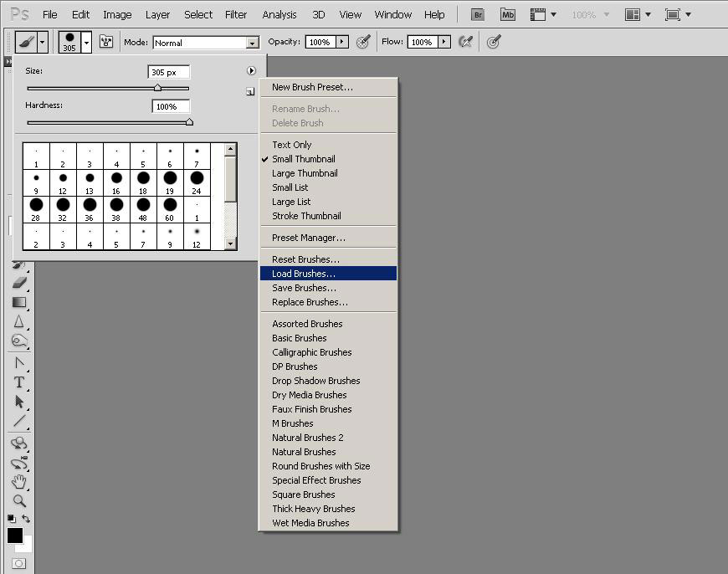
Task: Open the blending Mode dropdown
Action: click(252, 43)
